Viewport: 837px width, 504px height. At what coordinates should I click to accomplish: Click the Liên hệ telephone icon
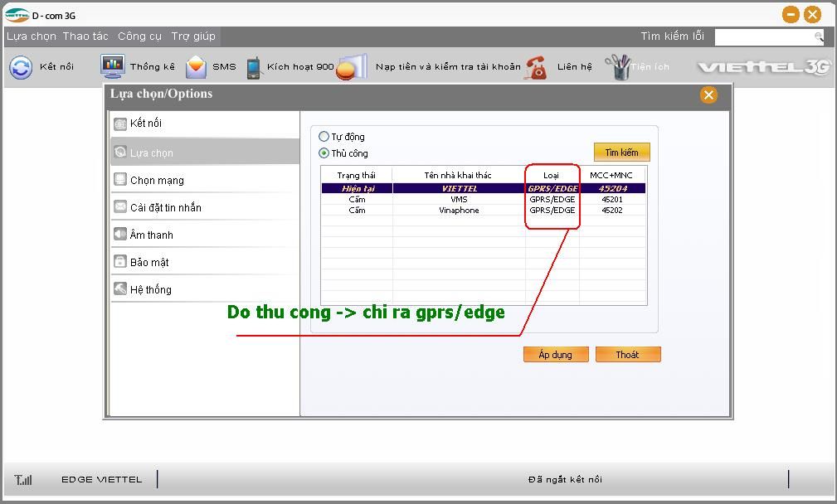click(537, 68)
